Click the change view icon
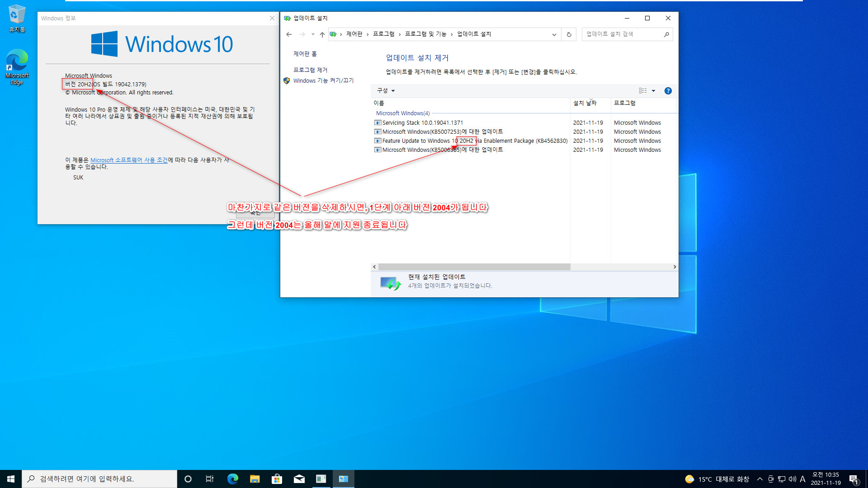 tap(642, 91)
